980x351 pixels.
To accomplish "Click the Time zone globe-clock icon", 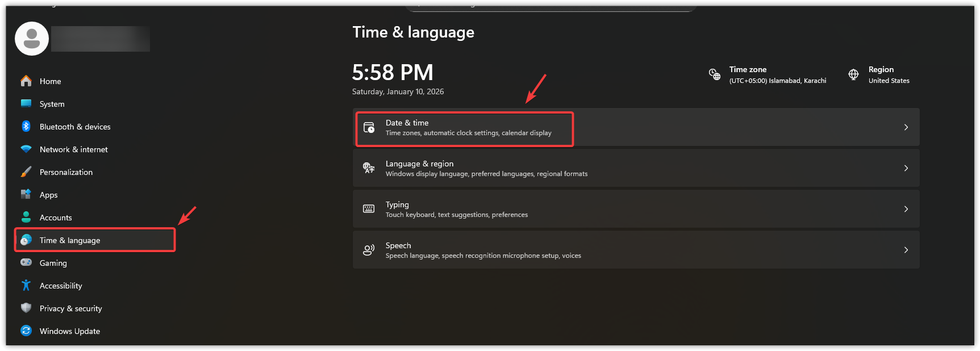I will [x=715, y=74].
